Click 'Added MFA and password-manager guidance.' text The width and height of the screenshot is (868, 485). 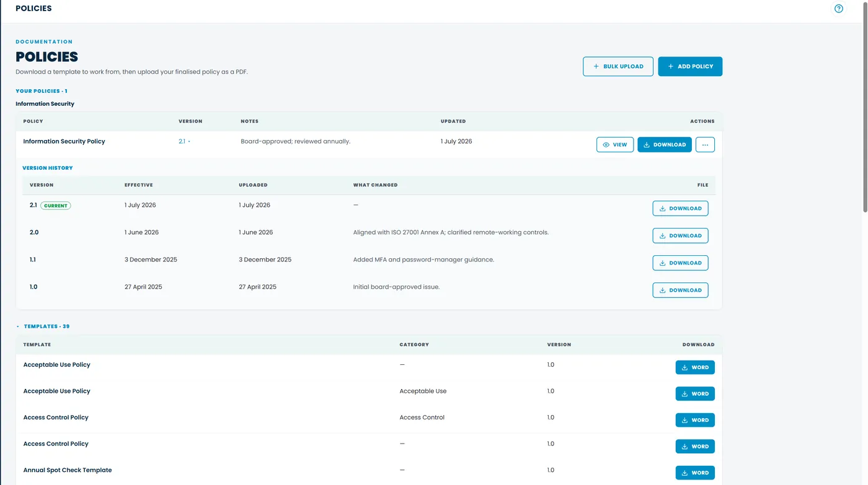tap(423, 260)
